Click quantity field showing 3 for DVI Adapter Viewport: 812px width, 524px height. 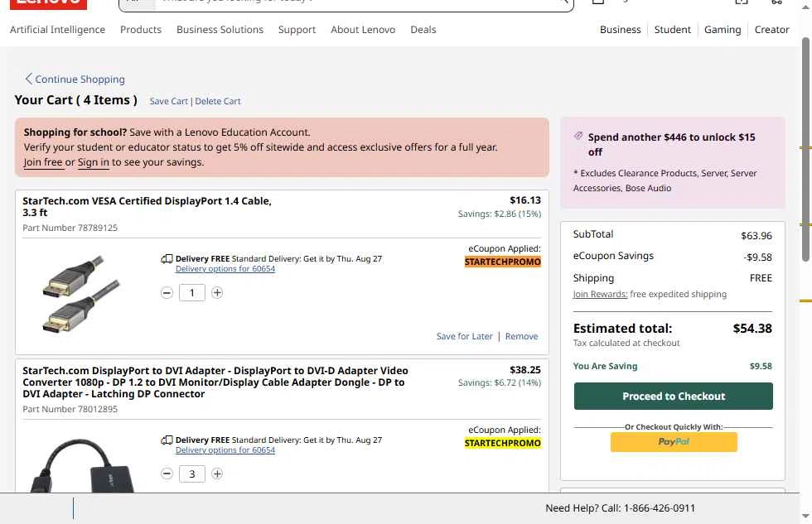pos(192,474)
